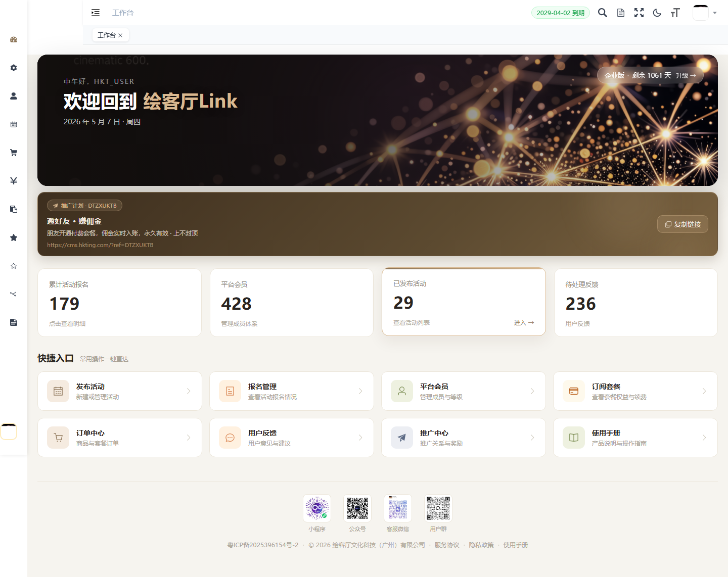
Task: Toggle dark mode with the moon icon
Action: 657,13
